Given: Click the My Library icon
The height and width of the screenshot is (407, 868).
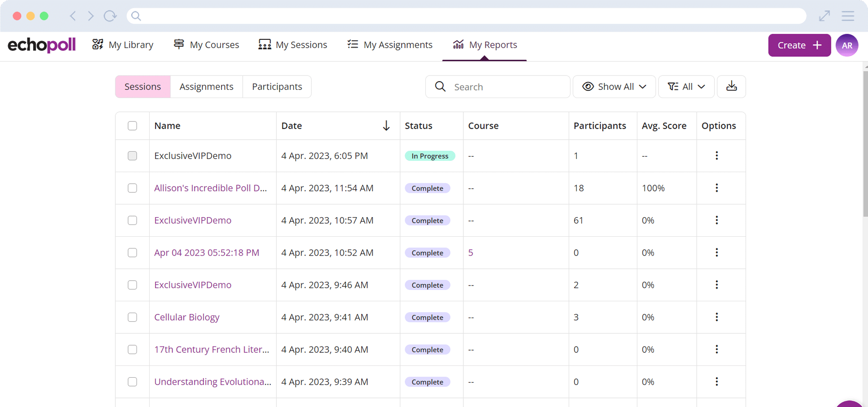Looking at the screenshot, I should tap(98, 44).
